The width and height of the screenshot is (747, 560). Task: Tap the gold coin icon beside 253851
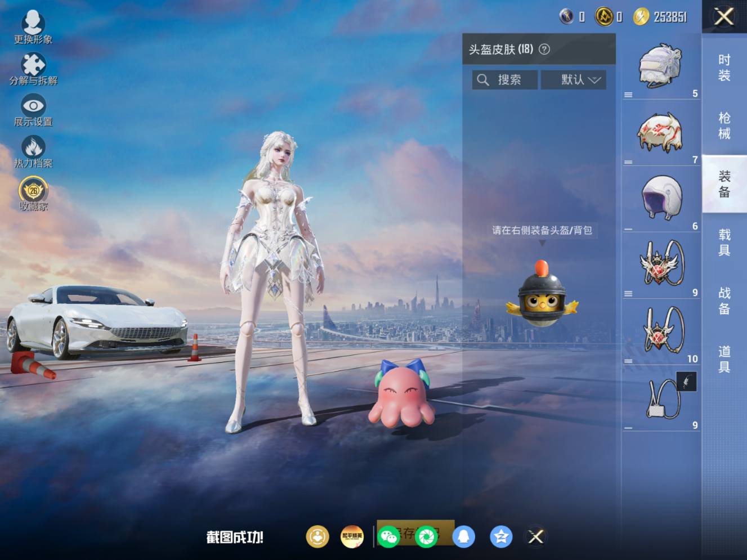[x=641, y=16]
